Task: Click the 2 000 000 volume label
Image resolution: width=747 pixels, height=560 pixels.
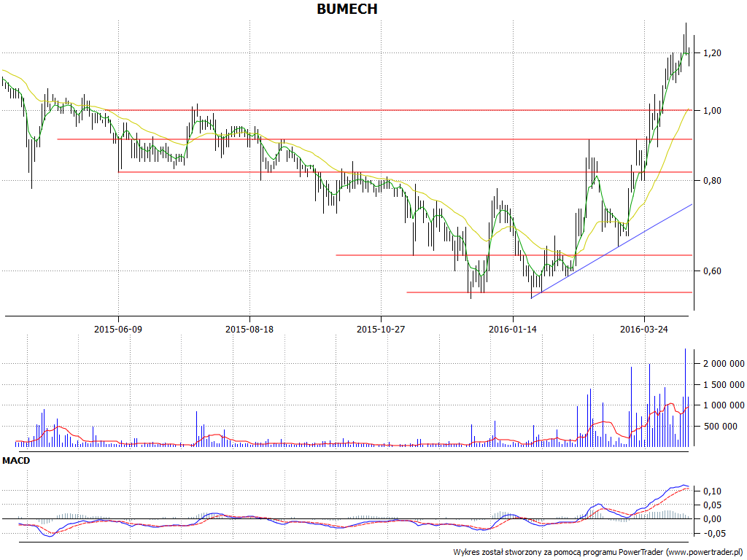Action: [724, 364]
